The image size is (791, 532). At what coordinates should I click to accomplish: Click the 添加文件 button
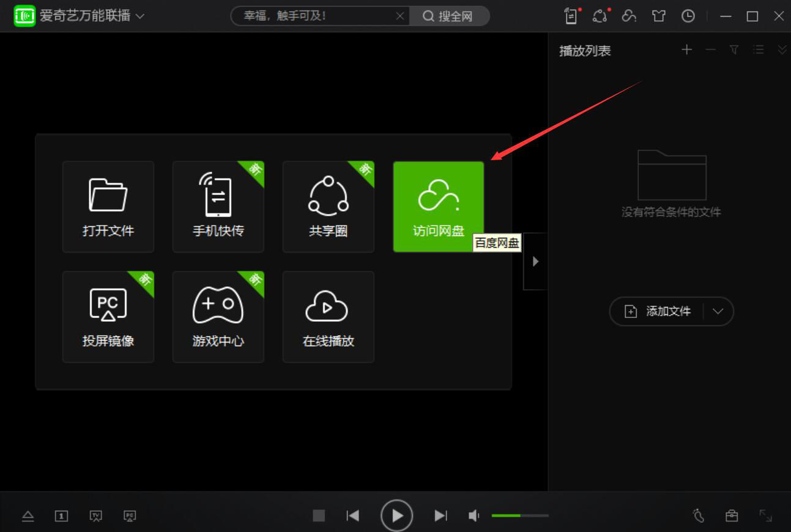click(x=657, y=311)
